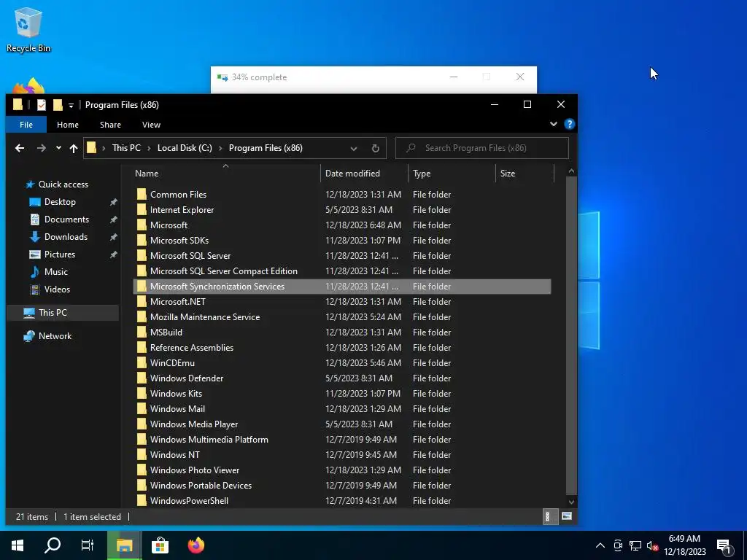Select the Common Files folder icon
Screen dimensions: 747x560
(x=142, y=194)
